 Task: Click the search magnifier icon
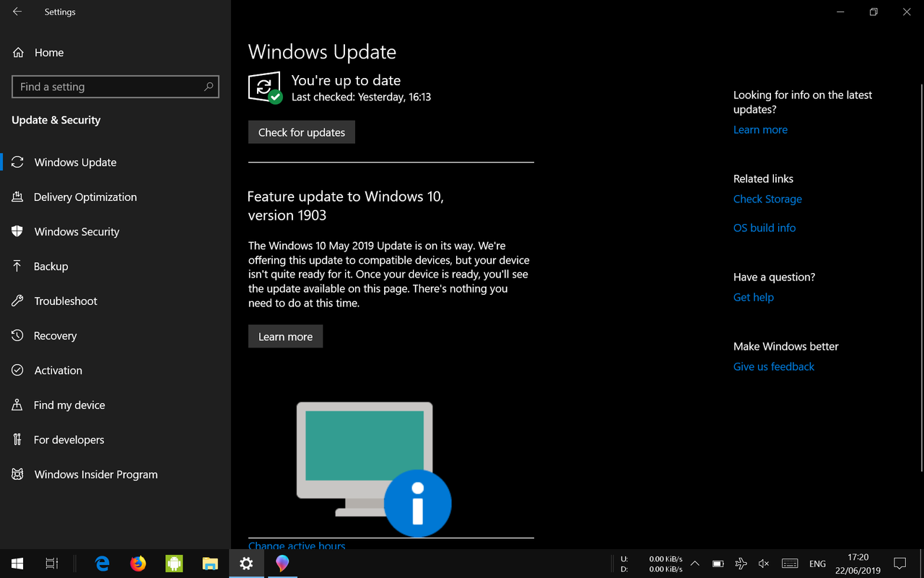coord(209,87)
